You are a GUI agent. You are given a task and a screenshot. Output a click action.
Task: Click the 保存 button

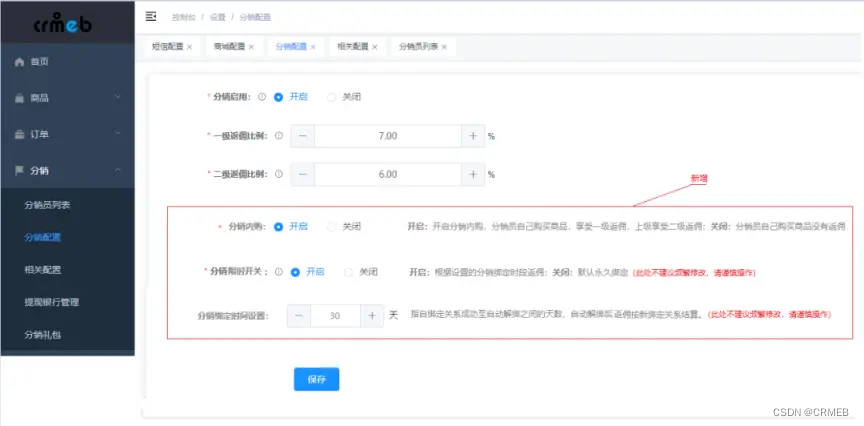(316, 379)
